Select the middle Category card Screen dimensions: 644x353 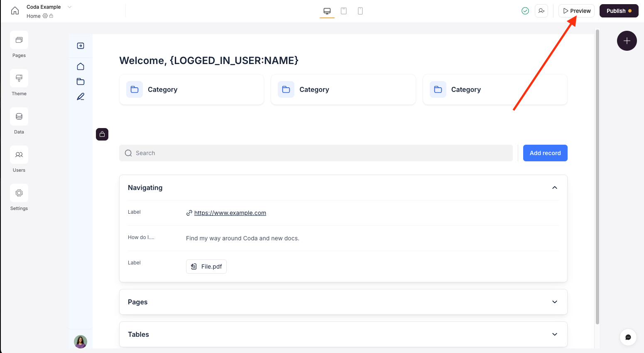pyautogui.click(x=343, y=89)
